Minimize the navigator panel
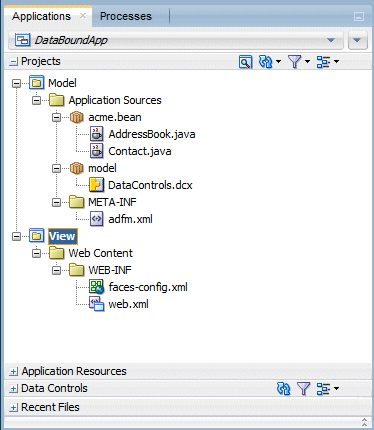 click(x=359, y=17)
